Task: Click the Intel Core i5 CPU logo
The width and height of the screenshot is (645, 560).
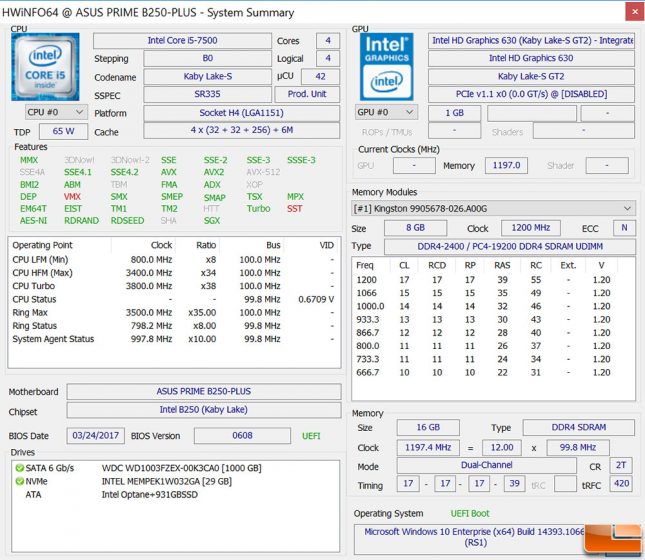Action: tap(45, 67)
